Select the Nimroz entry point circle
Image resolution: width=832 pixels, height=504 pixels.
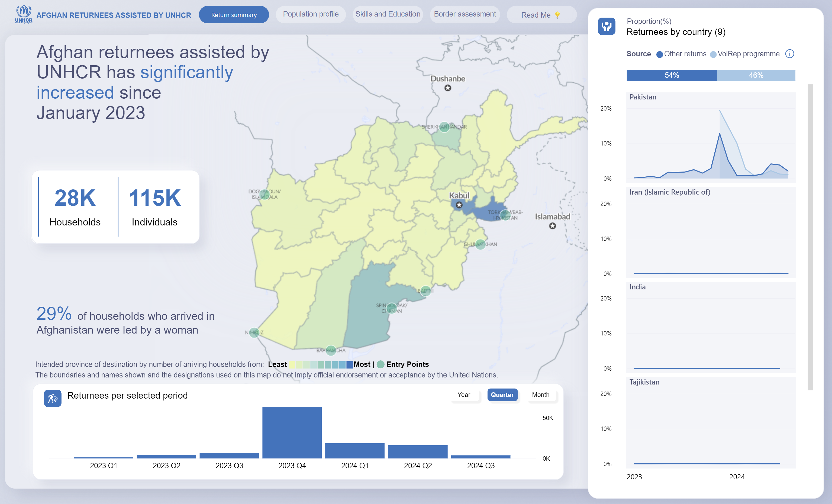coord(254,332)
